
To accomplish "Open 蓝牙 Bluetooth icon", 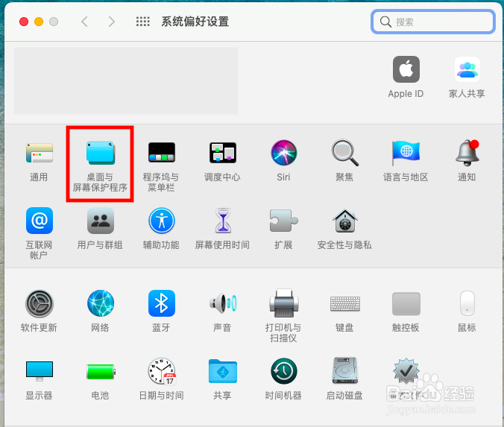I will click(161, 303).
